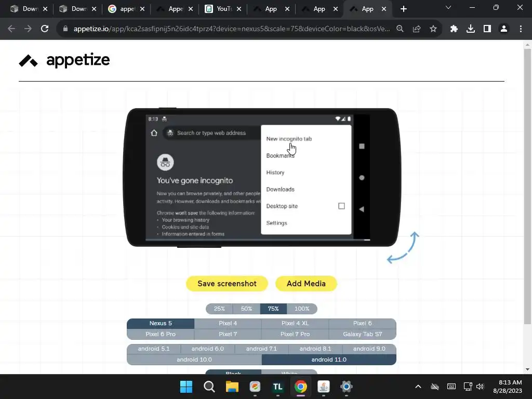Select the Pixel 4 device
The width and height of the screenshot is (532, 399).
tap(228, 323)
